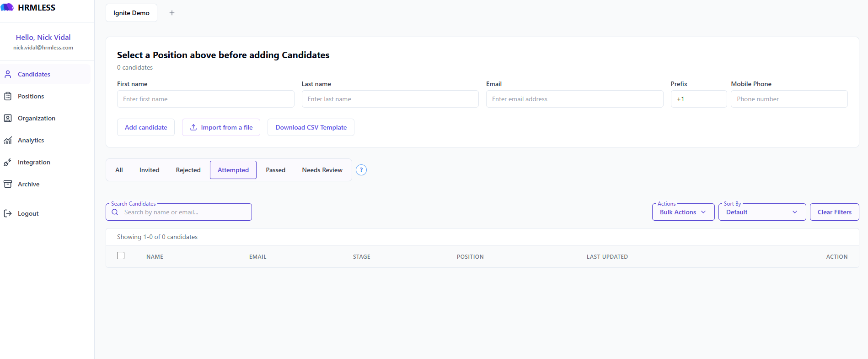Click the Integration plug icon
The width and height of the screenshot is (868, 359).
pyautogui.click(x=8, y=162)
